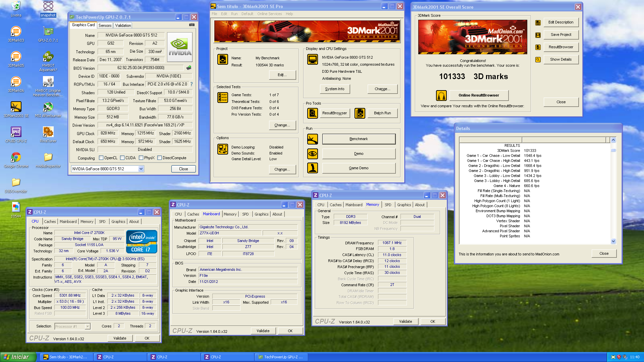644x362 pixels.
Task: Click the Options icon in 3DMark2001
Action: click(x=223, y=149)
